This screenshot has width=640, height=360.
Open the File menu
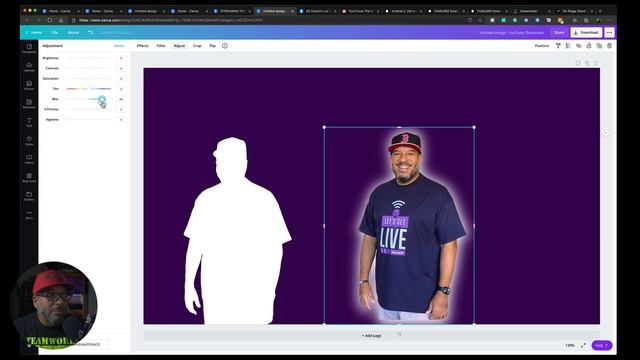pos(55,32)
